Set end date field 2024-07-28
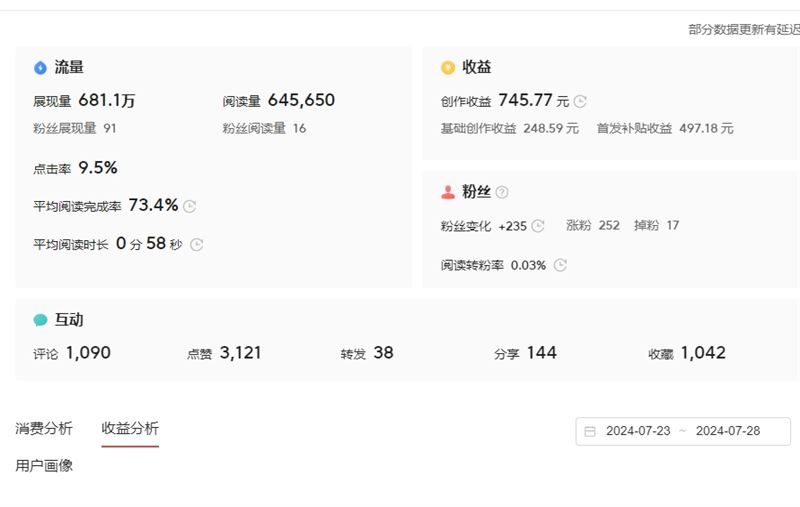The image size is (800, 507). [728, 431]
